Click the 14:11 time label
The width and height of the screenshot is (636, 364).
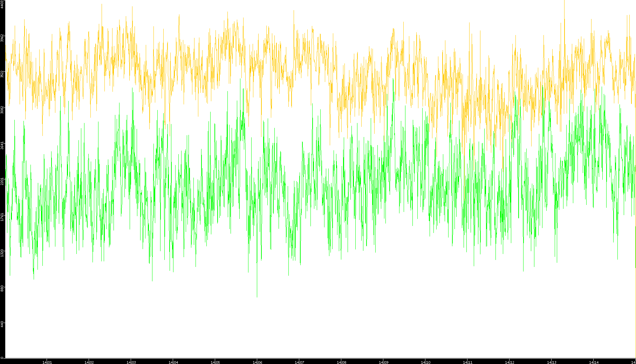pyautogui.click(x=467, y=362)
